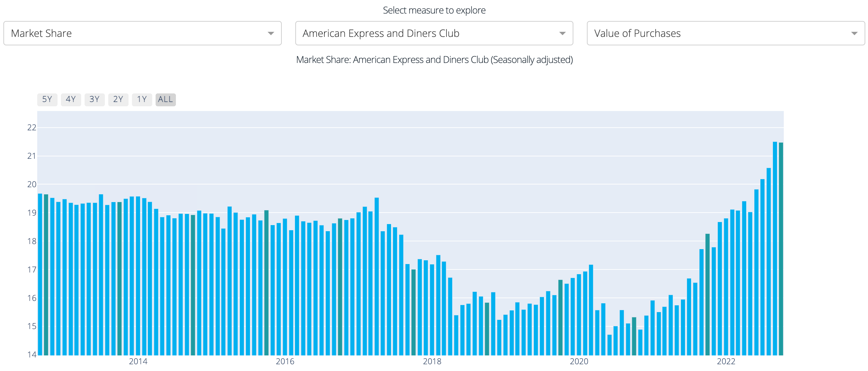Click the Value of Purchases arrow icon

[854, 33]
